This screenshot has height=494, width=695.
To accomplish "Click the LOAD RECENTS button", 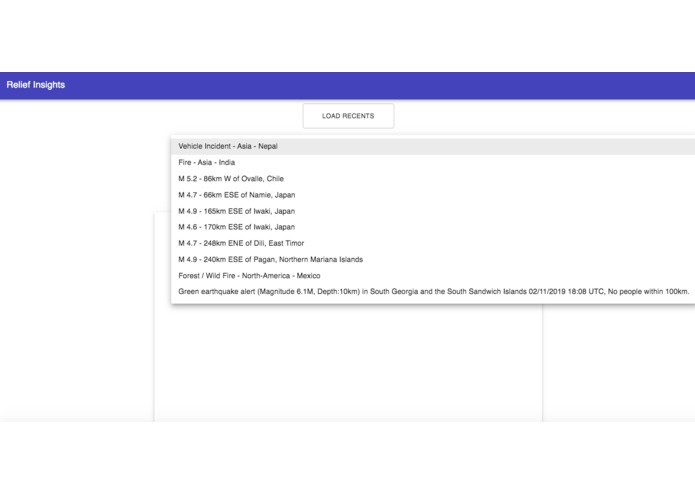I will 348,116.
